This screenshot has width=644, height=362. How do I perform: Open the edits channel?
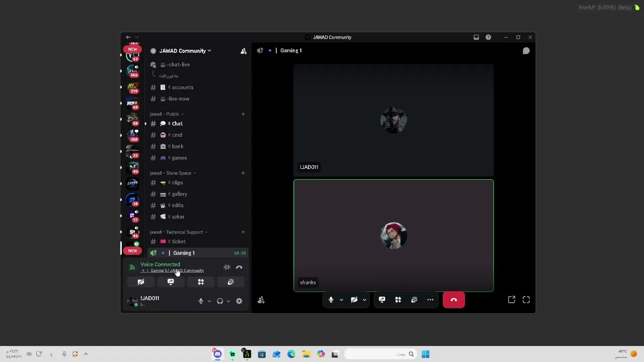coord(197,205)
